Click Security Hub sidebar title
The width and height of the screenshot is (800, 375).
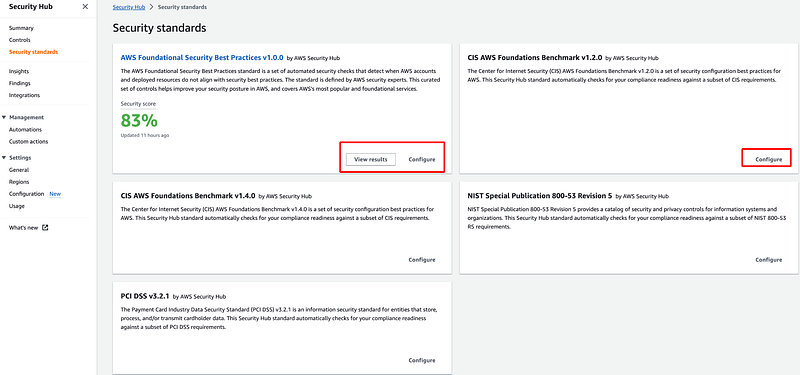pyautogui.click(x=31, y=7)
